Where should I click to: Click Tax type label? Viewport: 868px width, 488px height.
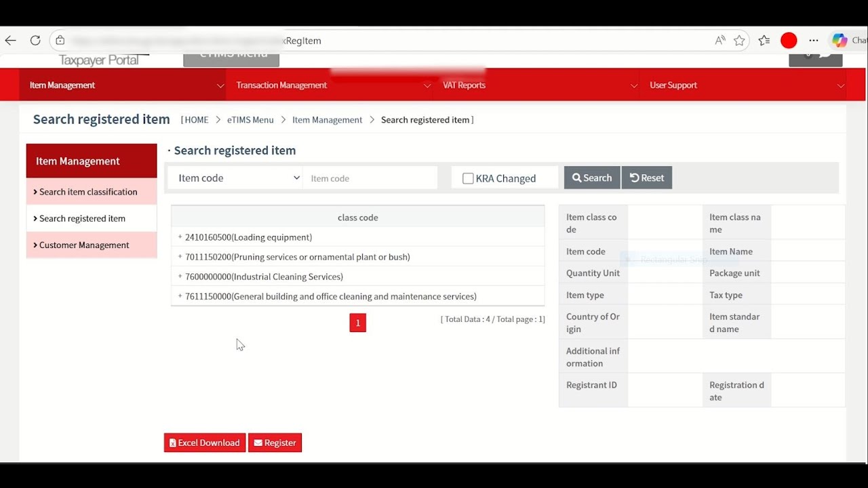tap(726, 295)
